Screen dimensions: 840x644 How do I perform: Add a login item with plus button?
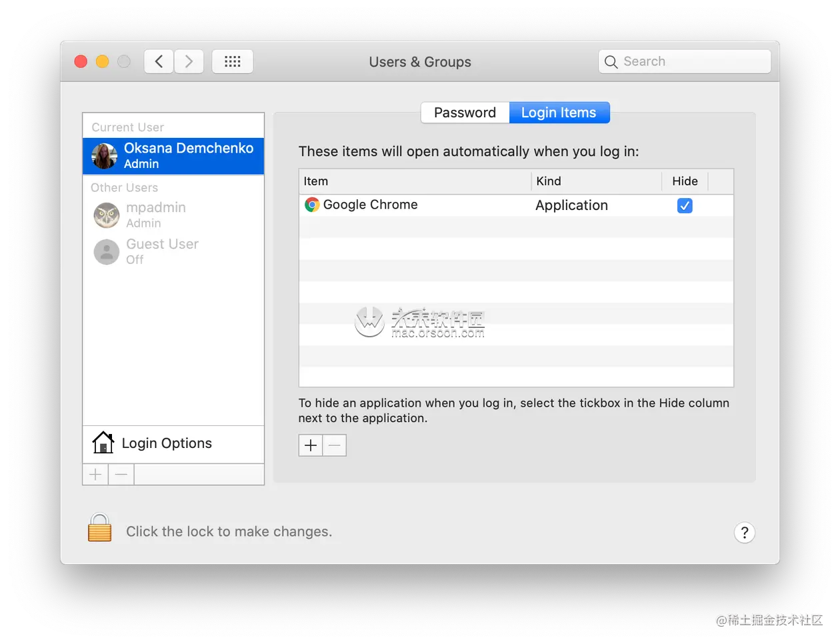tap(311, 445)
